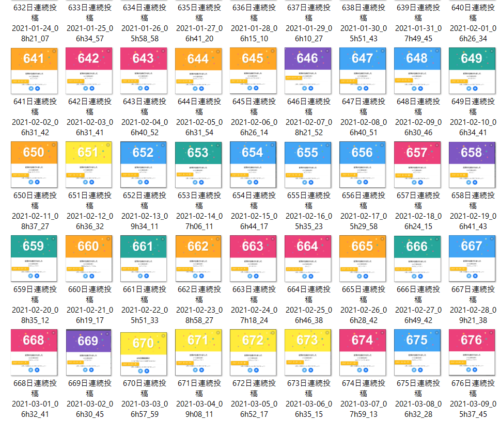Select the teal 649 image thumbnail
This screenshot has width=500, height=421.
point(472,71)
